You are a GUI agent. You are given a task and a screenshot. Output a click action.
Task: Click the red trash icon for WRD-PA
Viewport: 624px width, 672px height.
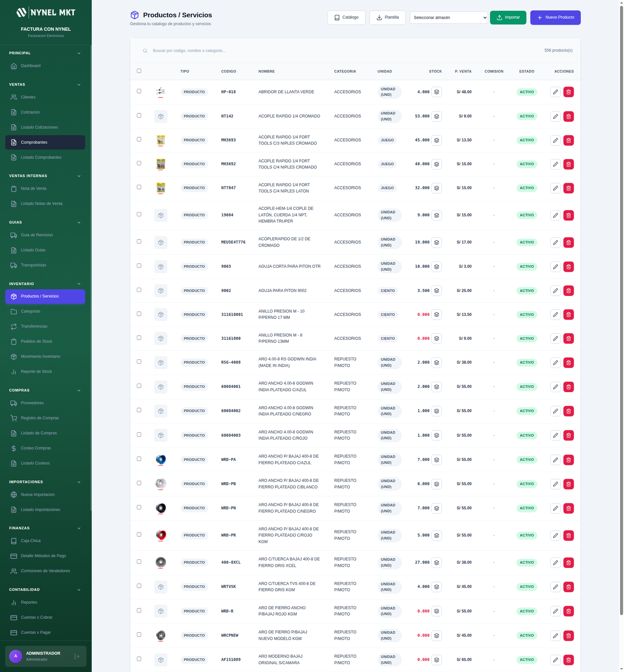pos(568,460)
